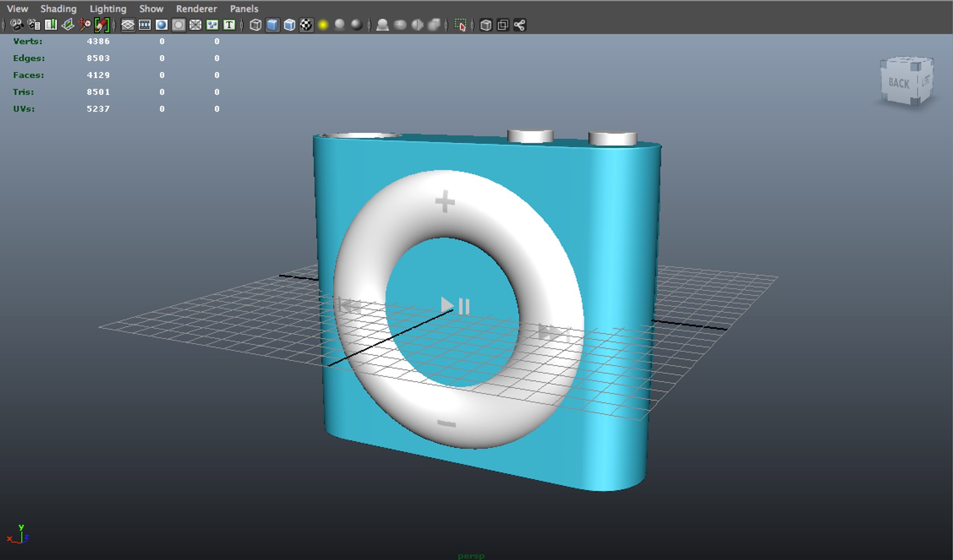Open Camera Attributes from toolbar
Image resolution: width=953 pixels, height=560 pixels.
click(34, 25)
